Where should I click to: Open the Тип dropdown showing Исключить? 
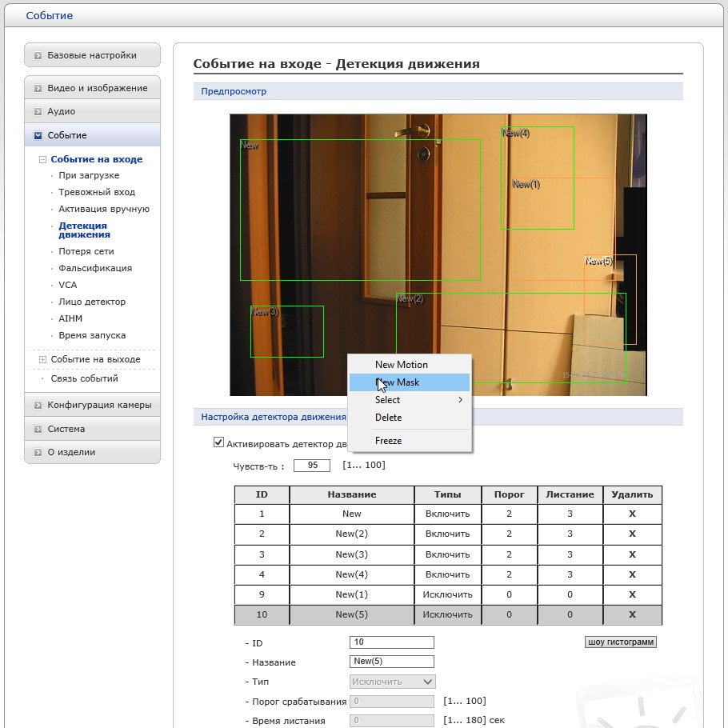coord(392,682)
